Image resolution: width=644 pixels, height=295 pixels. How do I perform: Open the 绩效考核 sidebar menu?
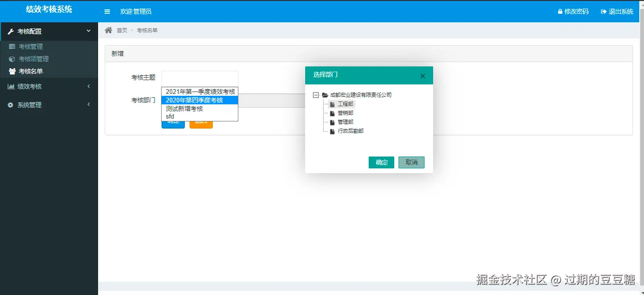(x=49, y=86)
